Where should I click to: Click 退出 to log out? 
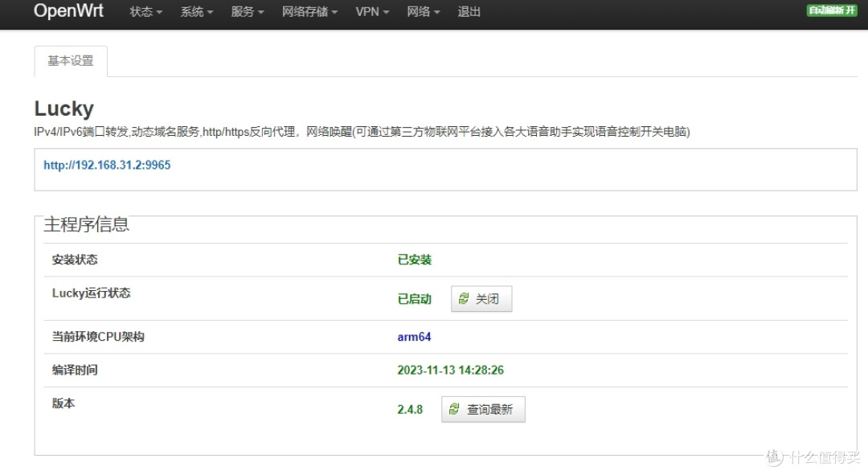469,12
